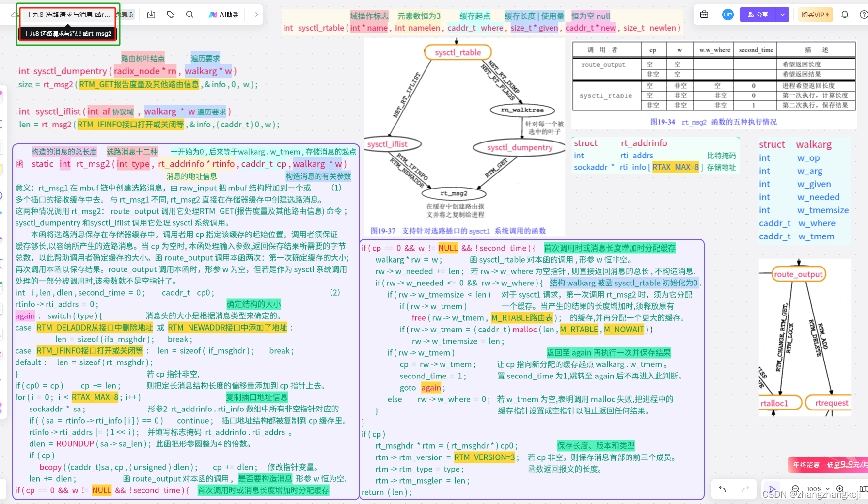The height and width of the screenshot is (504, 868).
Task: Click 'RTM_GET报告度量及其他路由信息' highlighted argument
Action: (139, 84)
